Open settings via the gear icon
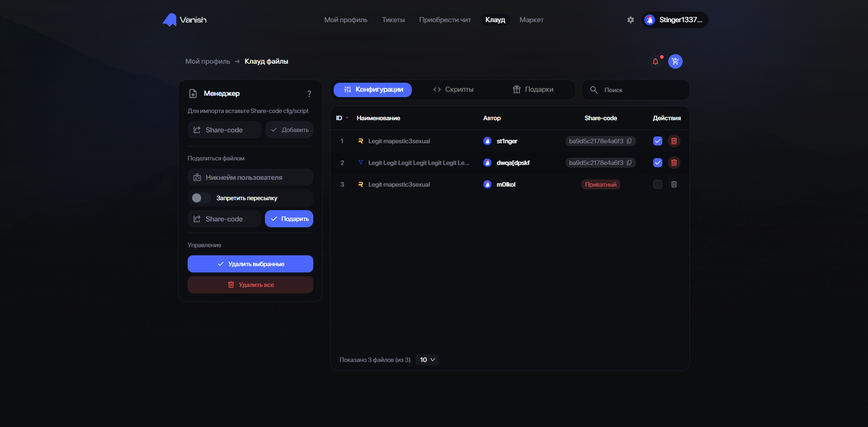Viewport: 868px width, 427px height. (x=630, y=20)
